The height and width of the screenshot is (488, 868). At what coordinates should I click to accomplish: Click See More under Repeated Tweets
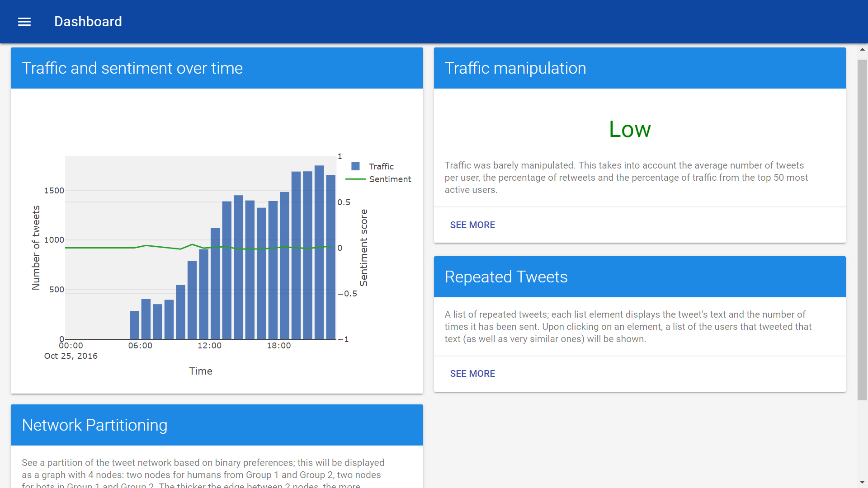(472, 374)
